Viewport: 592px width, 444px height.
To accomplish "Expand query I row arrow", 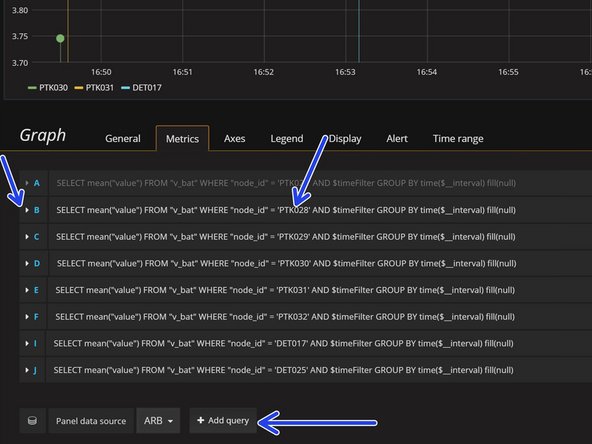I will (x=27, y=344).
